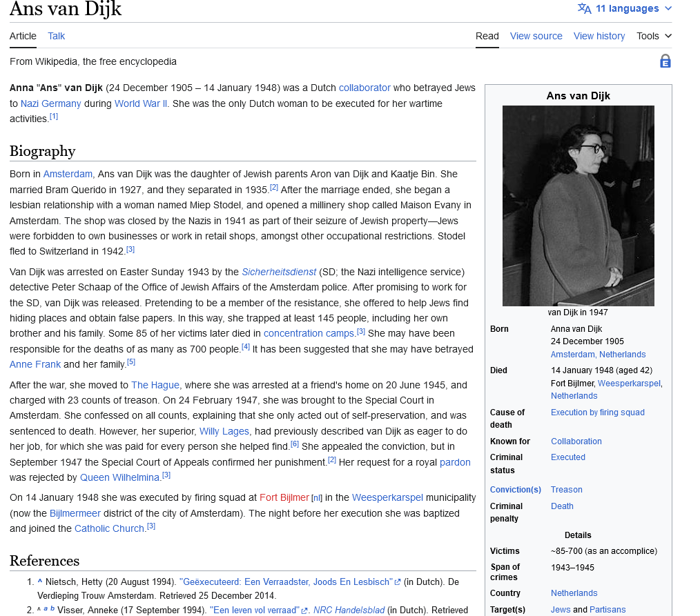Open Weesperkarspel link in the infobox

(629, 384)
